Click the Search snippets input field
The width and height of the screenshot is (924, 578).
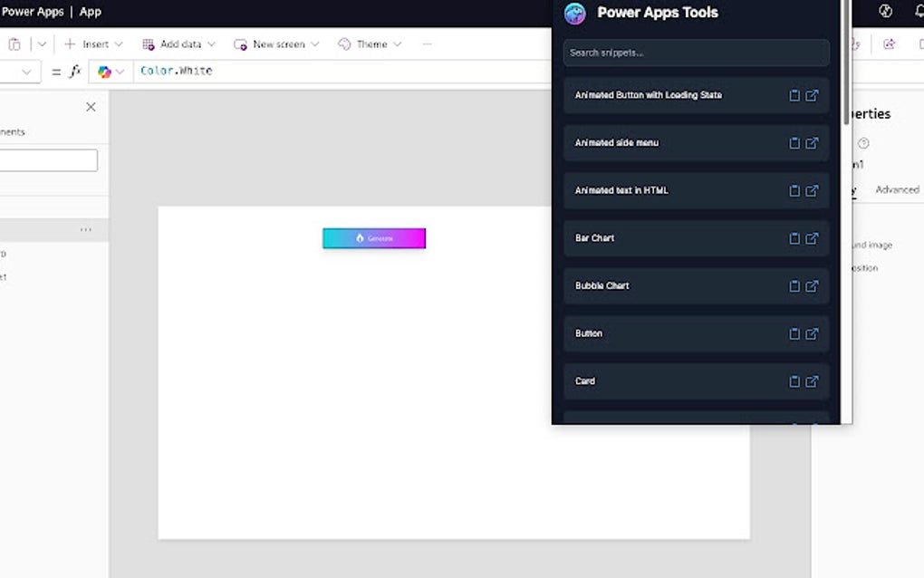pos(696,53)
